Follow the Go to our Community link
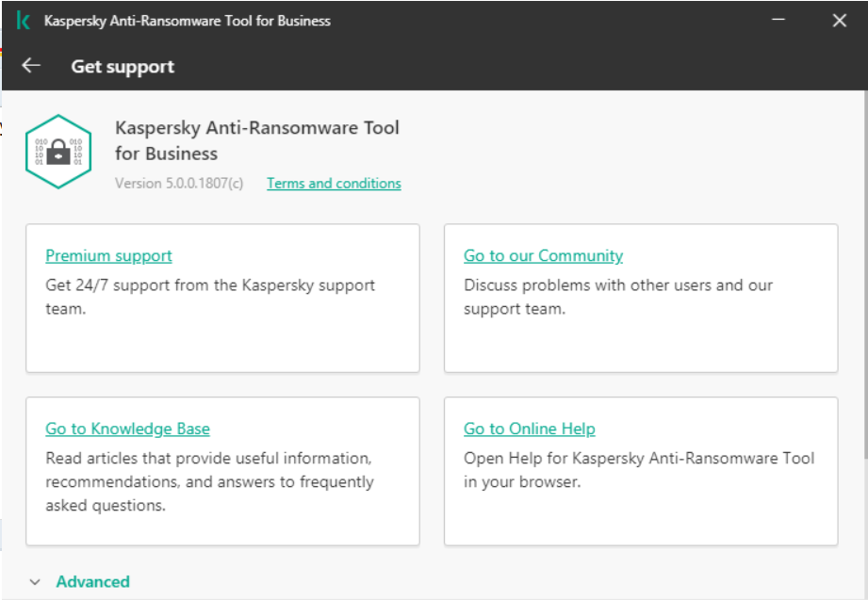This screenshot has height=600, width=868. [x=543, y=255]
